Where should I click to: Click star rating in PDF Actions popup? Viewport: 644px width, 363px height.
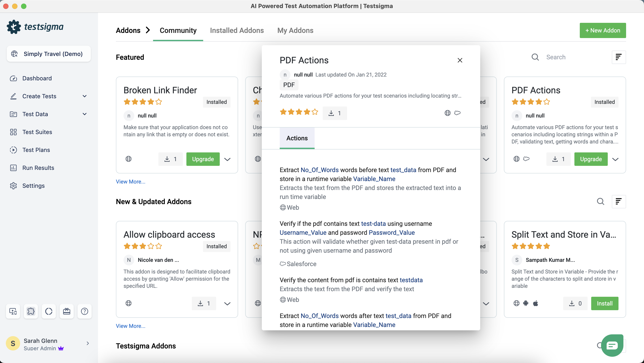(x=299, y=112)
